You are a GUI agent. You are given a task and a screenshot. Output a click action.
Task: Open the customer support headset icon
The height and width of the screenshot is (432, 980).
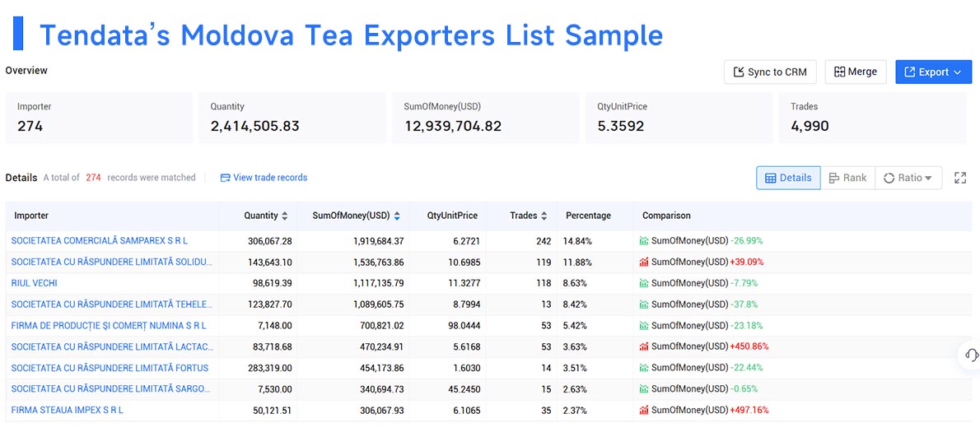tap(971, 355)
